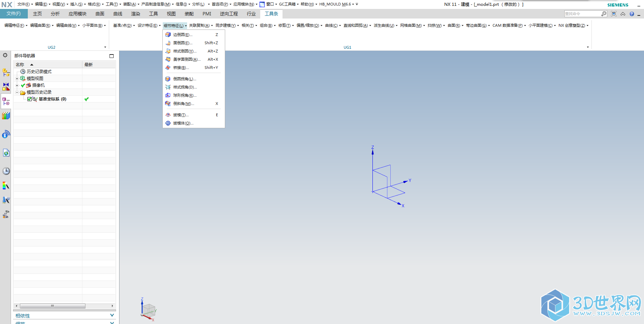This screenshot has height=324, width=644.
Task: Open Process Studio palette sidebar icon
Action: coord(6,186)
